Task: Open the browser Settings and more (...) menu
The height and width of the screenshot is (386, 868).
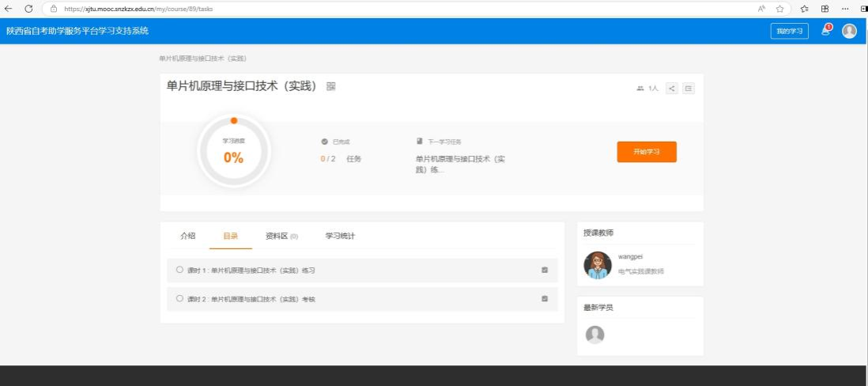Action: click(x=844, y=9)
